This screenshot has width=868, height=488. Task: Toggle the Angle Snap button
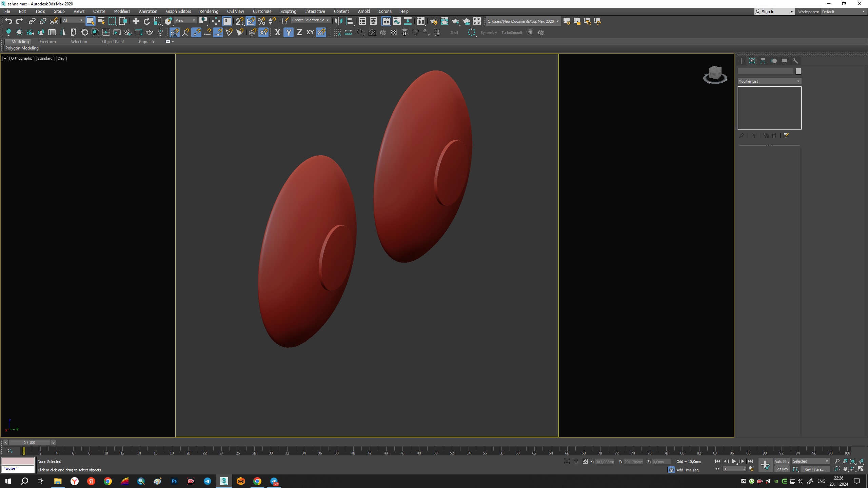point(251,21)
